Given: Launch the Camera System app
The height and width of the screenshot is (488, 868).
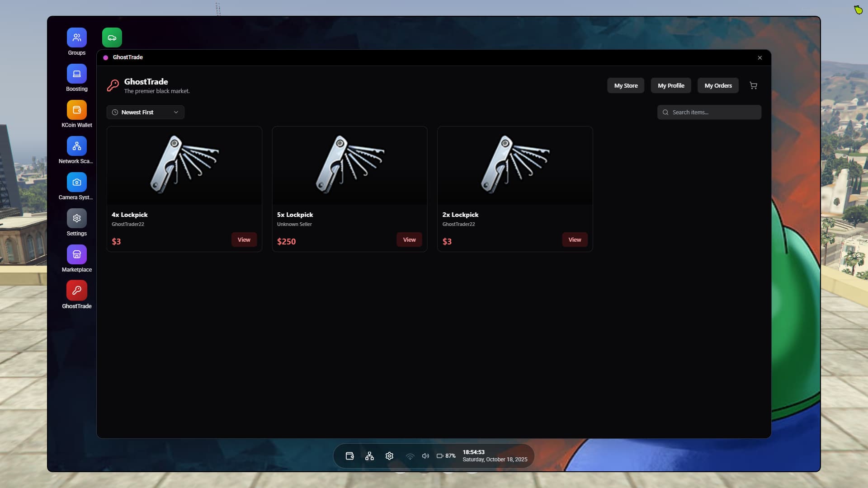Looking at the screenshot, I should [x=76, y=182].
